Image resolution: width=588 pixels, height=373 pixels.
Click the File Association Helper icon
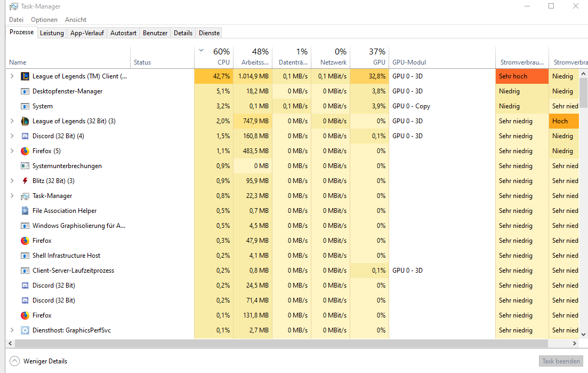pyautogui.click(x=25, y=211)
